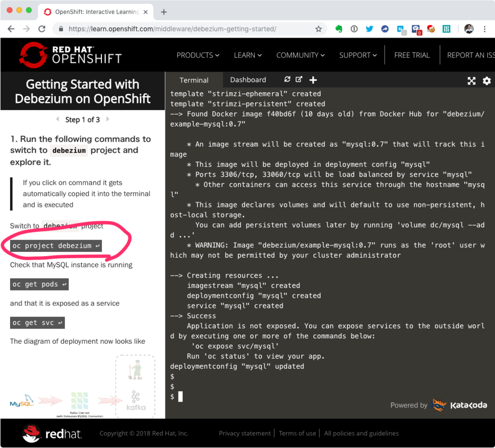Click the Twitter bird extension icon
Screen dimensions: 495x448
pos(369,29)
